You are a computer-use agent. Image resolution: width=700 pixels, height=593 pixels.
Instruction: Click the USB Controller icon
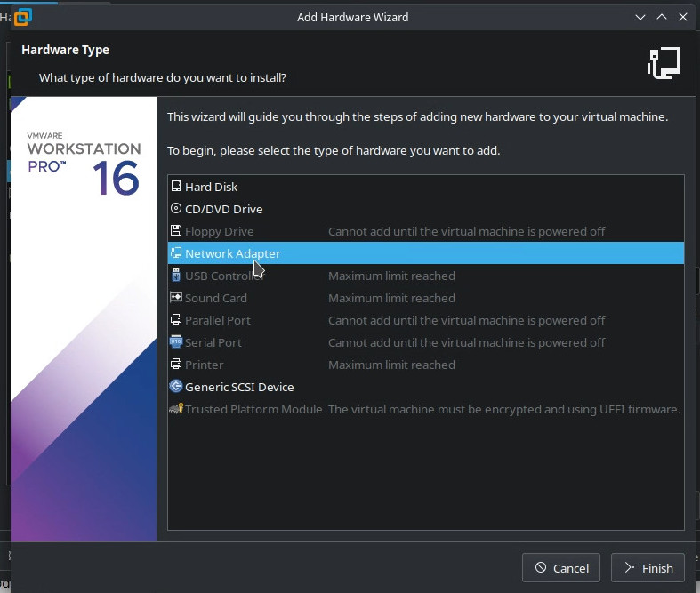176,276
